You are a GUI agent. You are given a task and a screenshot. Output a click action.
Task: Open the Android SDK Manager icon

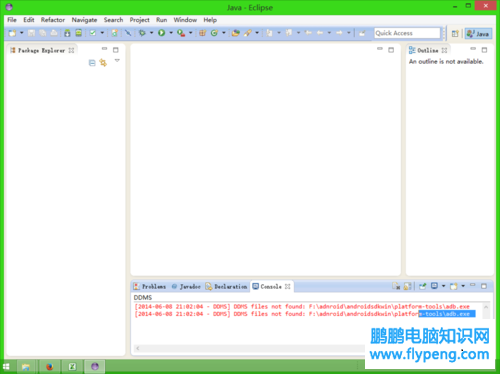pos(67,33)
